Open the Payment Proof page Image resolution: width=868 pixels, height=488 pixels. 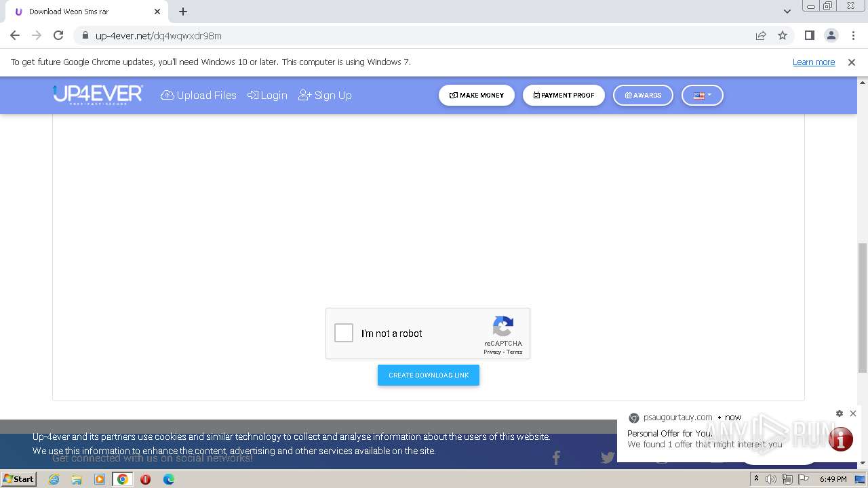564,96
